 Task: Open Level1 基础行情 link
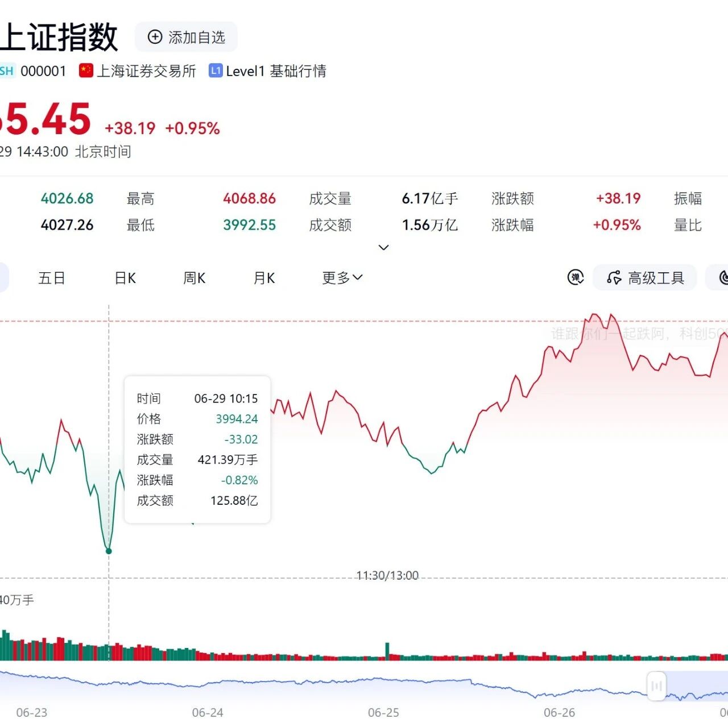(276, 71)
